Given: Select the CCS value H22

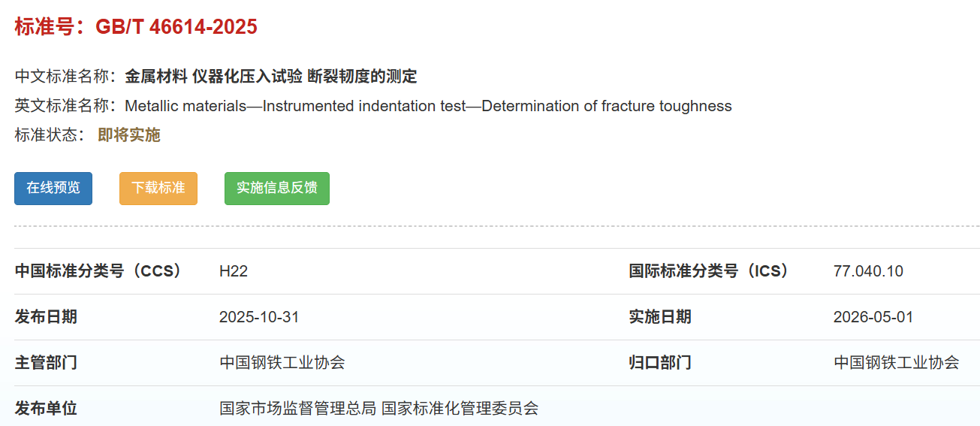Looking at the screenshot, I should click(x=234, y=271).
